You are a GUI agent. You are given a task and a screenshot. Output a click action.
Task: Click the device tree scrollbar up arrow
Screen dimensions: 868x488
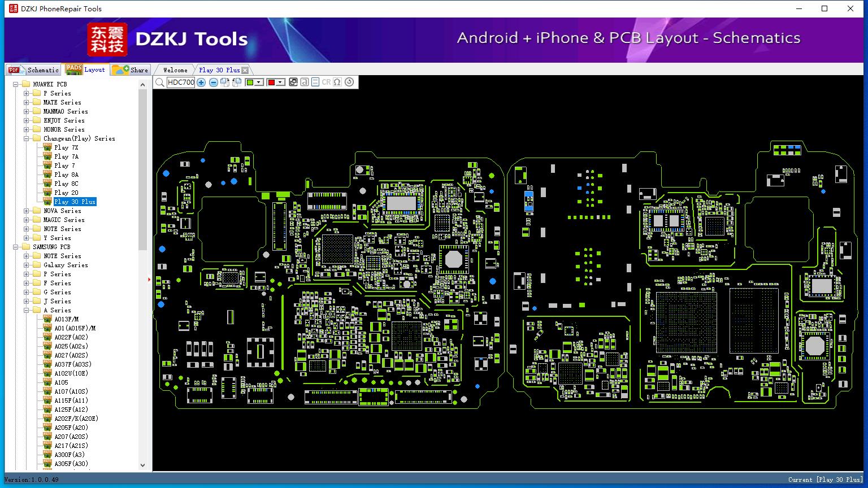[142, 84]
